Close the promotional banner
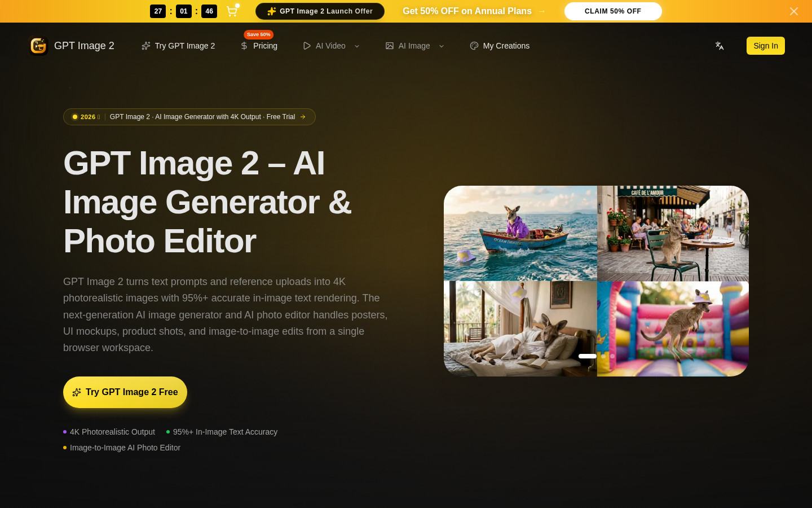 click(x=794, y=11)
